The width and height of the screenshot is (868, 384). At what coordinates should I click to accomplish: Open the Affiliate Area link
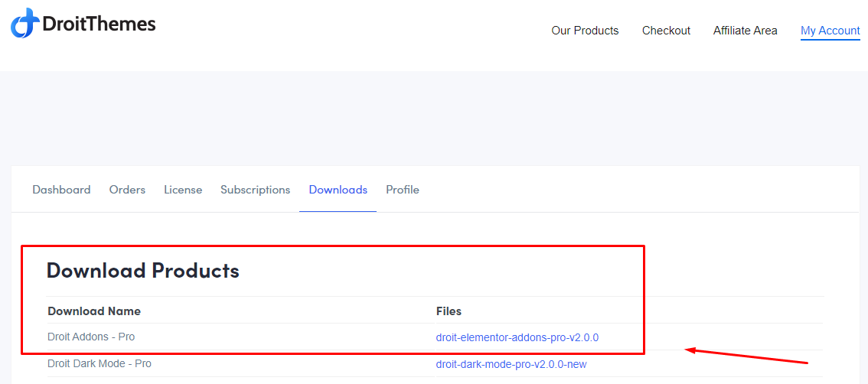745,31
